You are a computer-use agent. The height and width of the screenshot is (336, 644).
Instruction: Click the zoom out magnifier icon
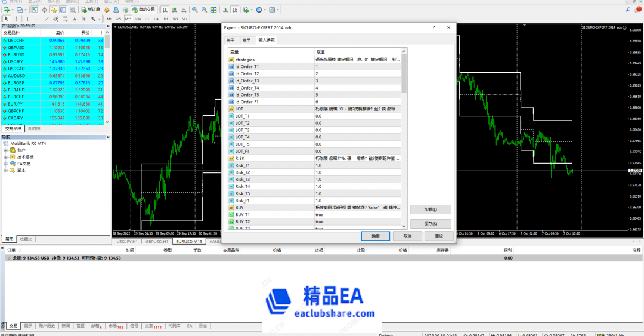(x=204, y=10)
